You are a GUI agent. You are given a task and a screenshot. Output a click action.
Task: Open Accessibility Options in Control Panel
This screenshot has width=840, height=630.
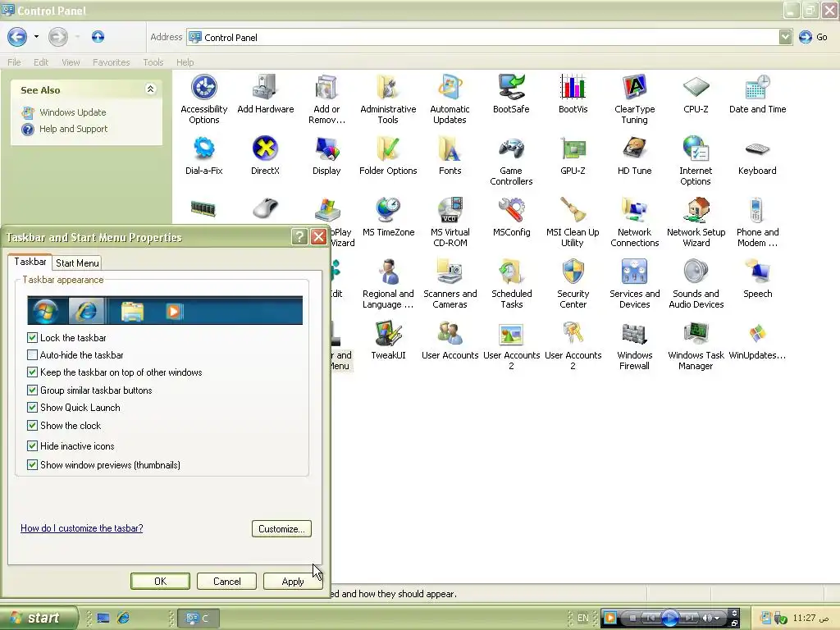coord(204,99)
